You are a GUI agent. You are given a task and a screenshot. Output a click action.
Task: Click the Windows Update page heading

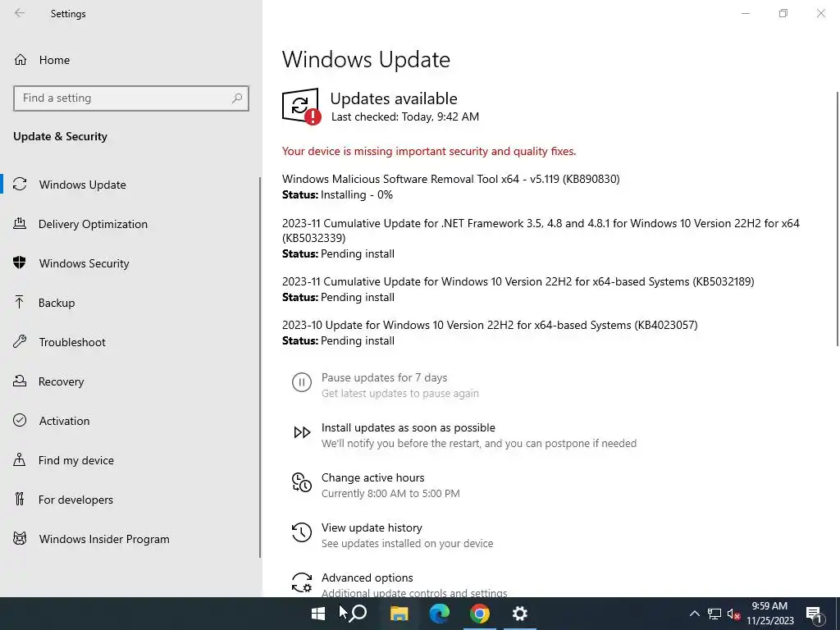point(366,59)
